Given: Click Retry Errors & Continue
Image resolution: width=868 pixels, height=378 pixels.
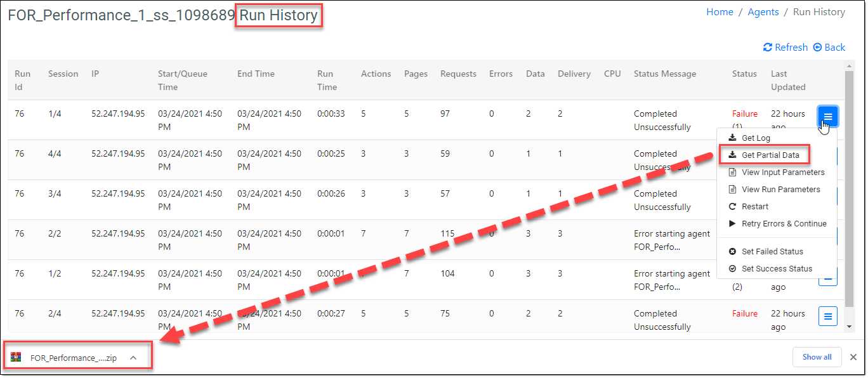Looking at the screenshot, I should [x=784, y=224].
